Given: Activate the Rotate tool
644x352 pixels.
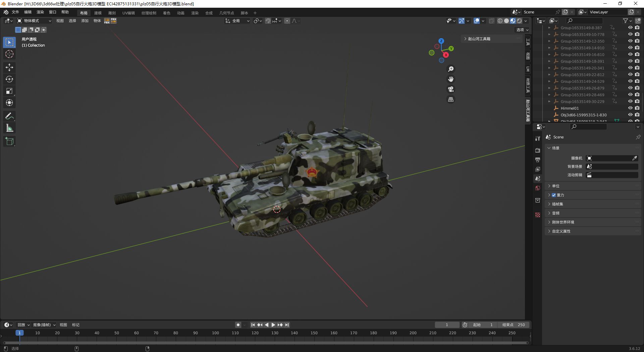Looking at the screenshot, I should click(x=9, y=79).
